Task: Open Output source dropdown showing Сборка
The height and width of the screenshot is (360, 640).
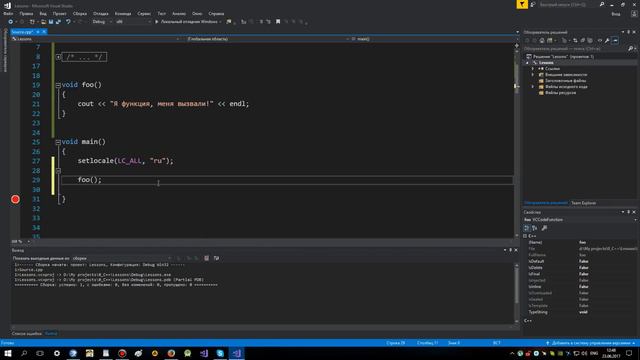Action: [x=122, y=258]
